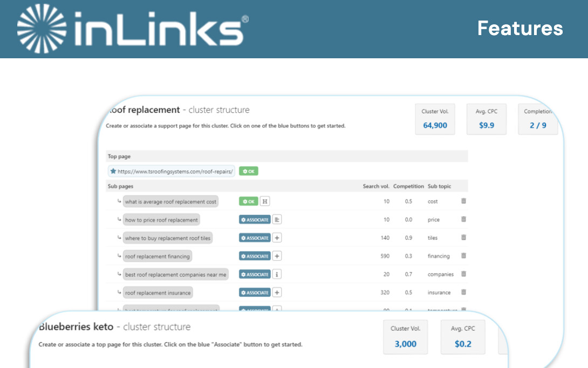Select the 'best roof replacement companies near me' keyword
The height and width of the screenshot is (368, 588).
(x=175, y=275)
